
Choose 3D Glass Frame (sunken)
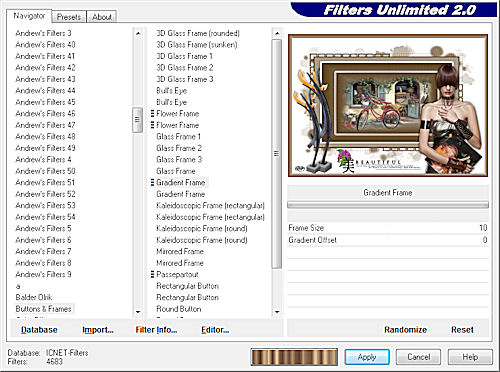point(197,45)
